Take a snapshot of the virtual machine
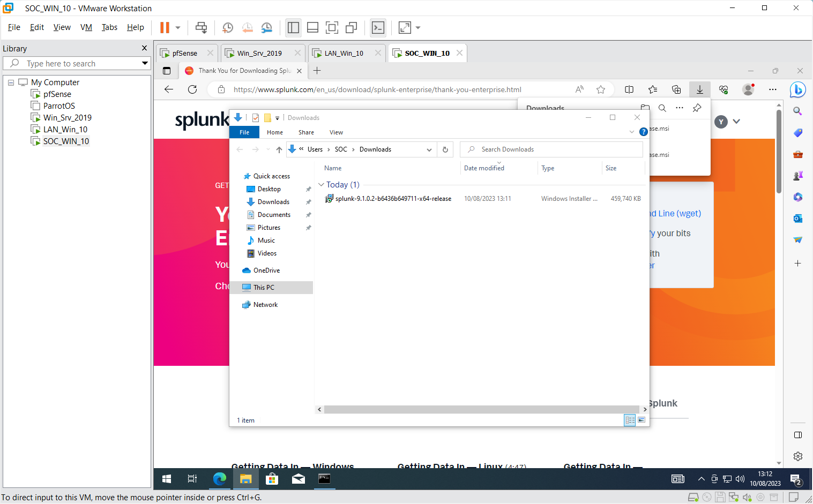 [228, 28]
